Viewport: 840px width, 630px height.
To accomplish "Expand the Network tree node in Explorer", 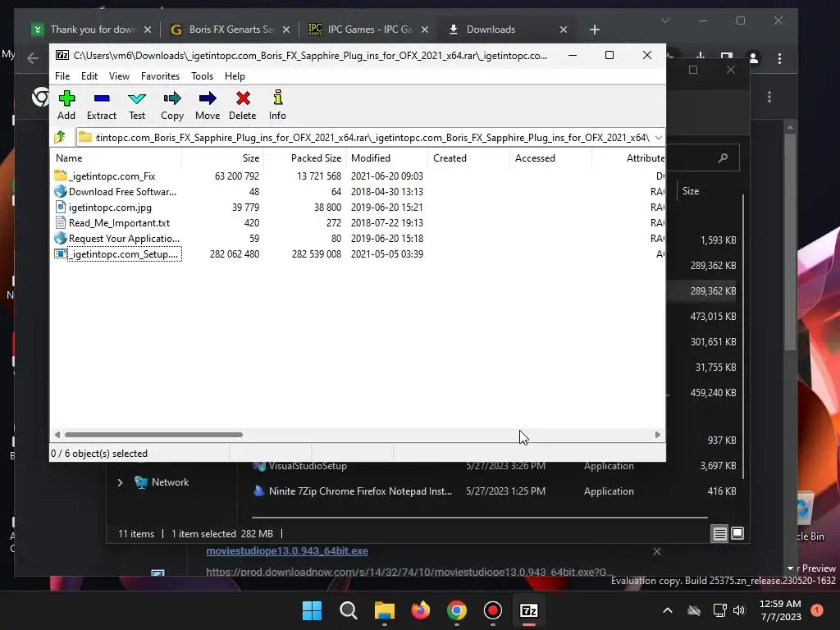I will pos(120,482).
